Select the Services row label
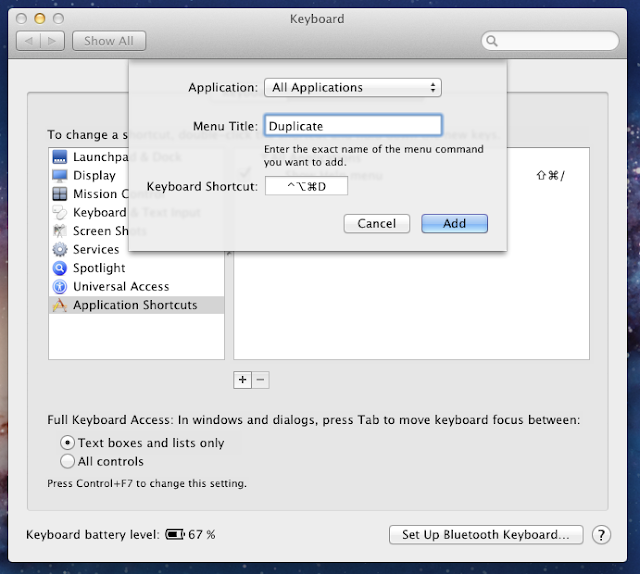640x574 pixels. pyautogui.click(x=96, y=249)
